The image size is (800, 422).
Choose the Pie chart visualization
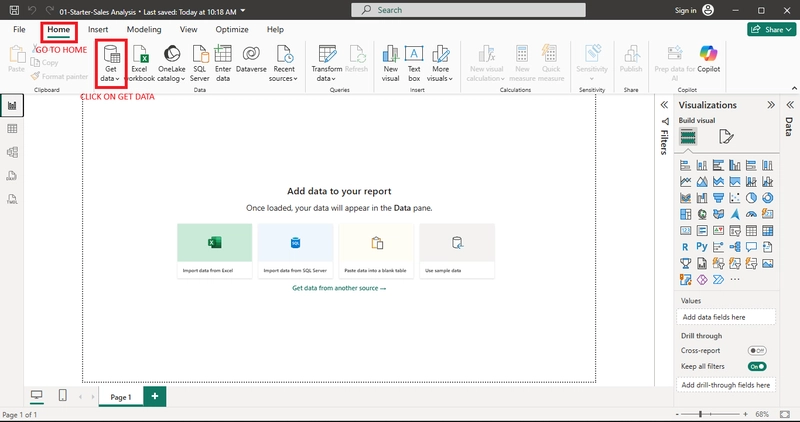tap(751, 198)
